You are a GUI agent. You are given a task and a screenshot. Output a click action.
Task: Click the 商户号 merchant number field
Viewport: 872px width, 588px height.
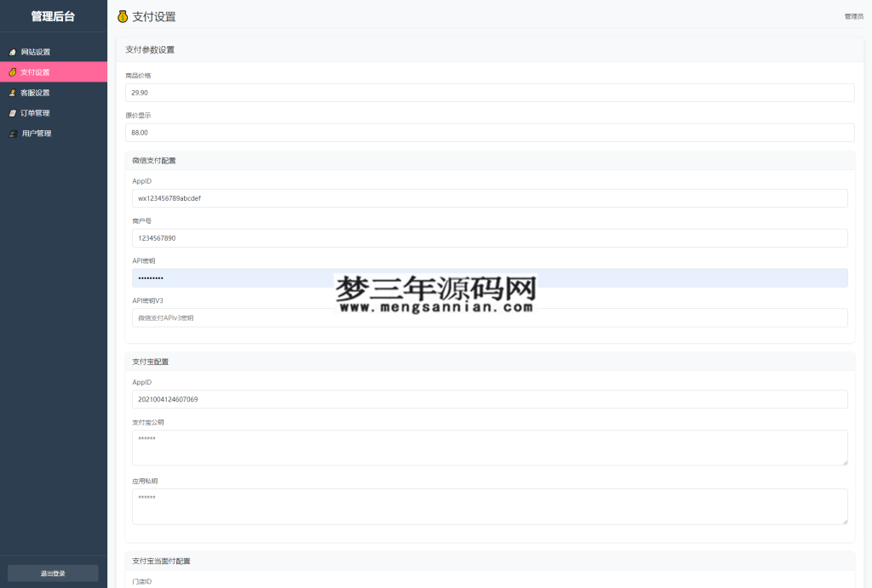click(x=490, y=237)
